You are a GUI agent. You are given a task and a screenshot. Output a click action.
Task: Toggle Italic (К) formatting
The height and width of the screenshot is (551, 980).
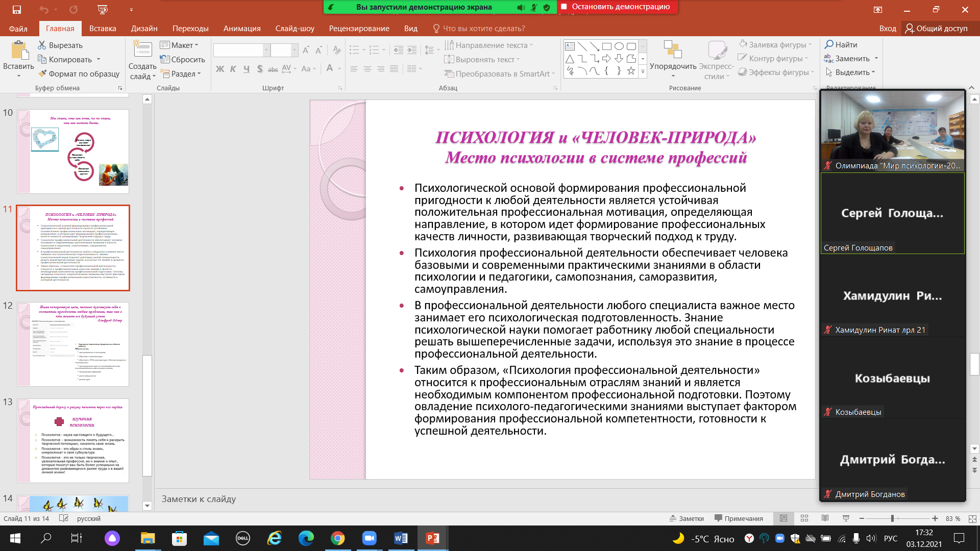[233, 69]
